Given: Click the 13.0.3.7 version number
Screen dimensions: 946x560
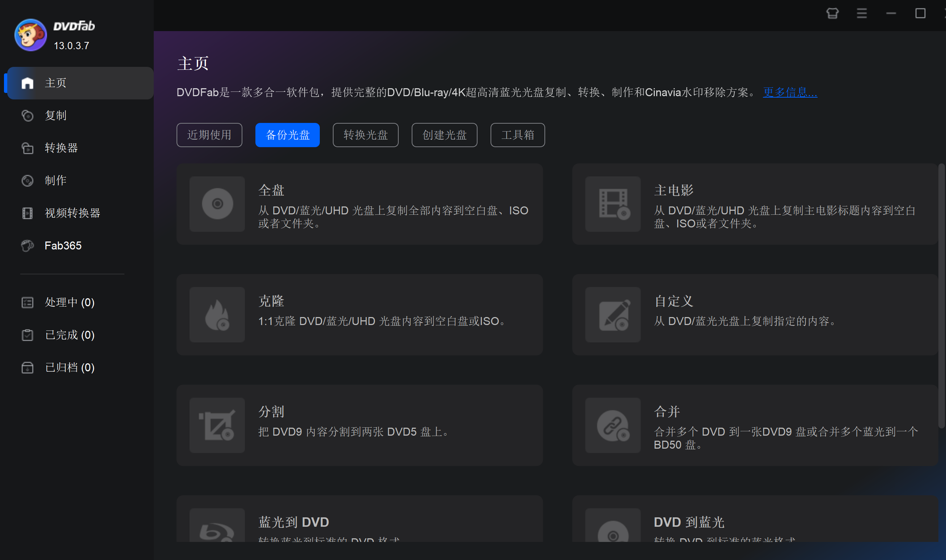Looking at the screenshot, I should pos(71,46).
